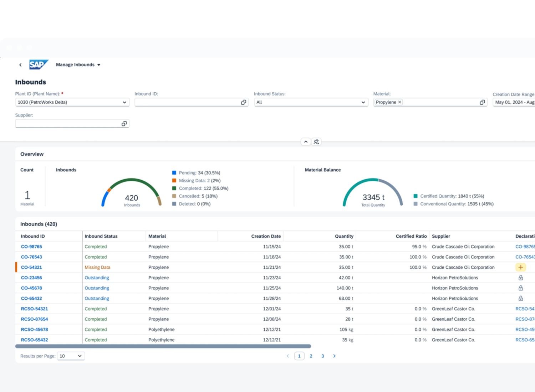Screen dimensions: 535x392
Task: Open value help icon in Material field
Action: pos(482,102)
